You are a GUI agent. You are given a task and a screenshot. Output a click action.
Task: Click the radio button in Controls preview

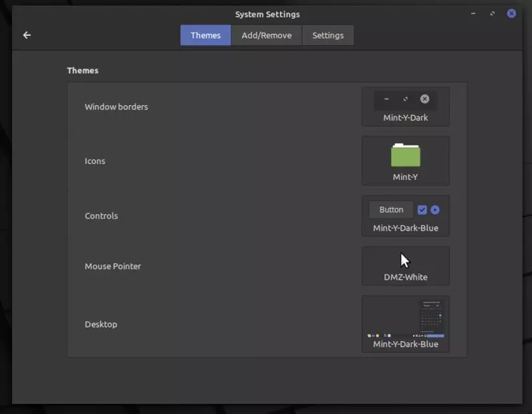click(435, 210)
